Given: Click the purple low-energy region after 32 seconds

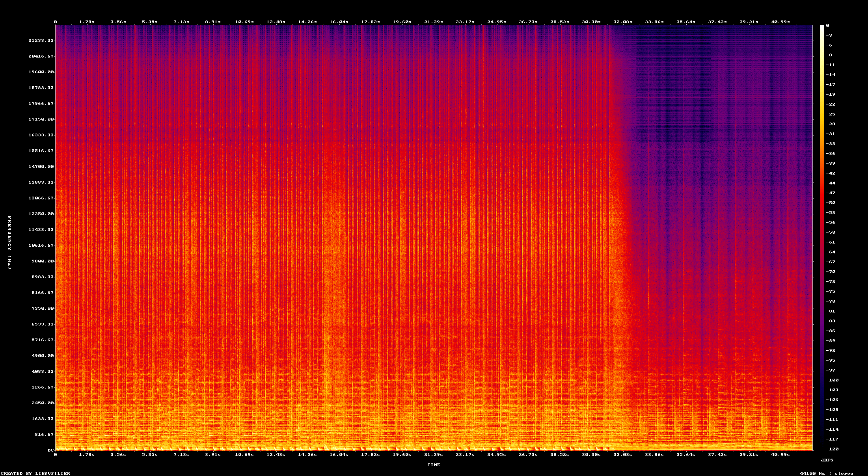Looking at the screenshot, I should click(710, 118).
